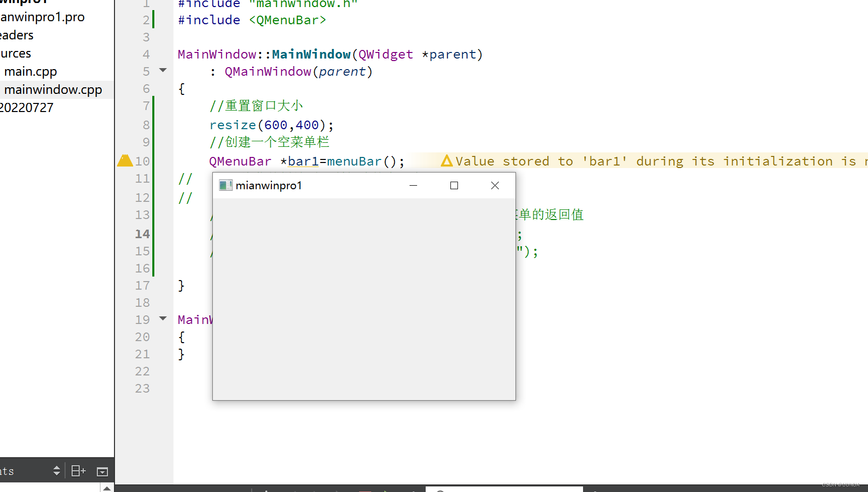The width and height of the screenshot is (868, 492).
Task: Minimize the mianwinpro1 window
Action: [x=414, y=185]
